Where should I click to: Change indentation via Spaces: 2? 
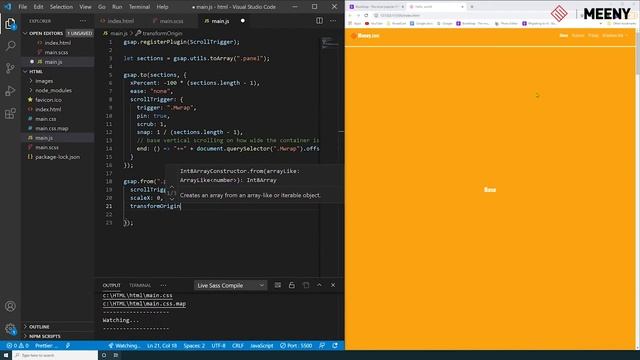point(194,346)
